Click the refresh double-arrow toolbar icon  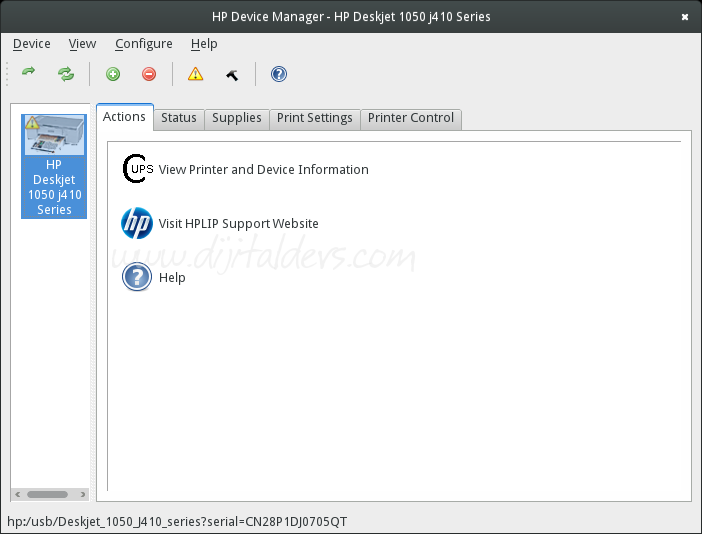tap(66, 74)
